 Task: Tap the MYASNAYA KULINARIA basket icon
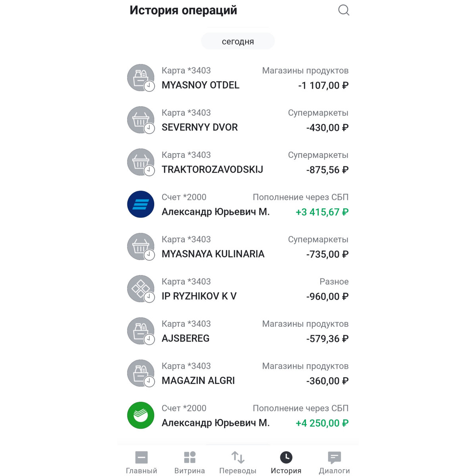tap(141, 246)
